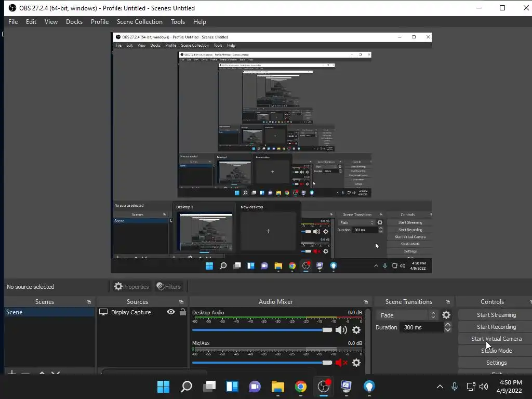Open the Windows Start menu
This screenshot has width=532, height=399.
click(x=163, y=387)
